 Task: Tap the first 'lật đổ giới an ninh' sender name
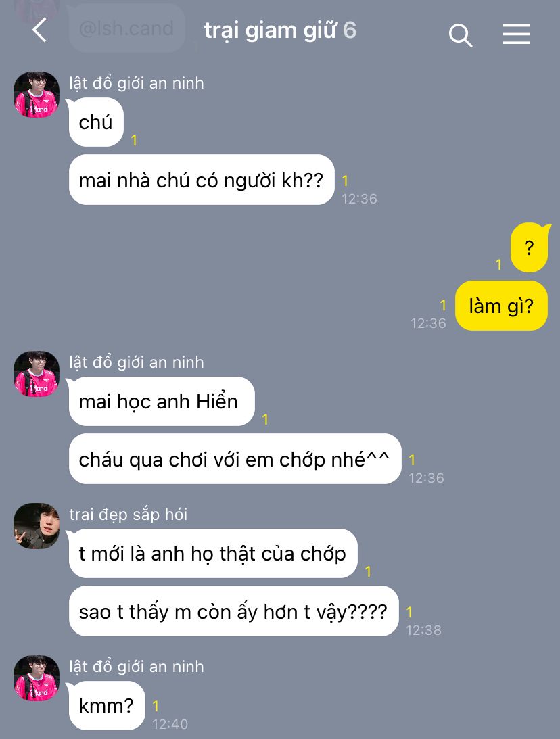137,83
